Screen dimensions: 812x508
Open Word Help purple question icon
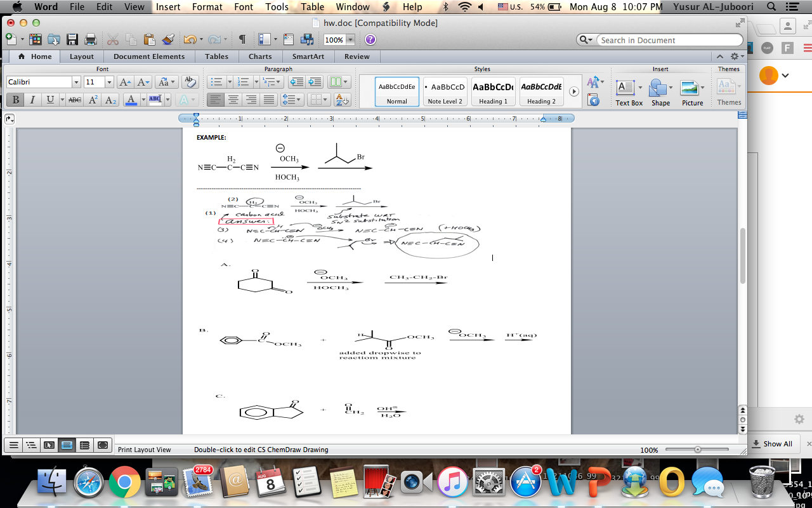(x=370, y=39)
